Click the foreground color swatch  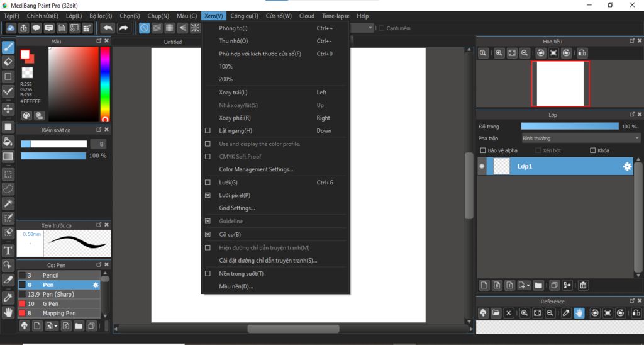point(25,54)
